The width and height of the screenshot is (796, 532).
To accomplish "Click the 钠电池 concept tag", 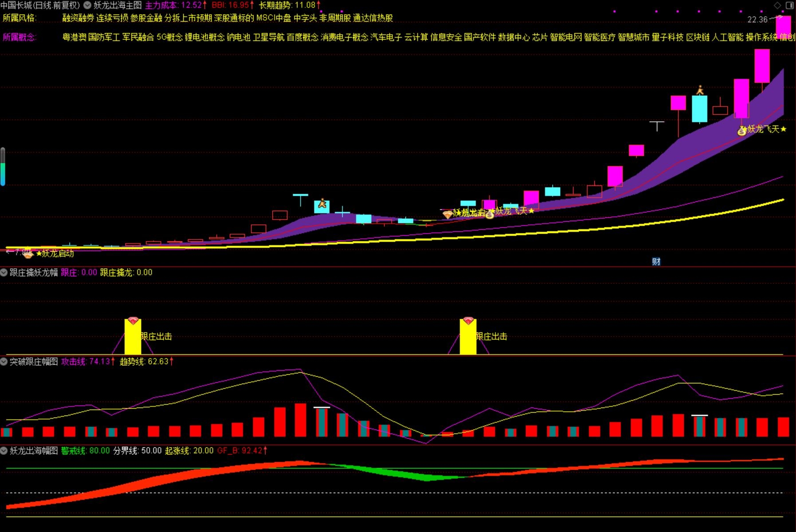I will pyautogui.click(x=239, y=37).
